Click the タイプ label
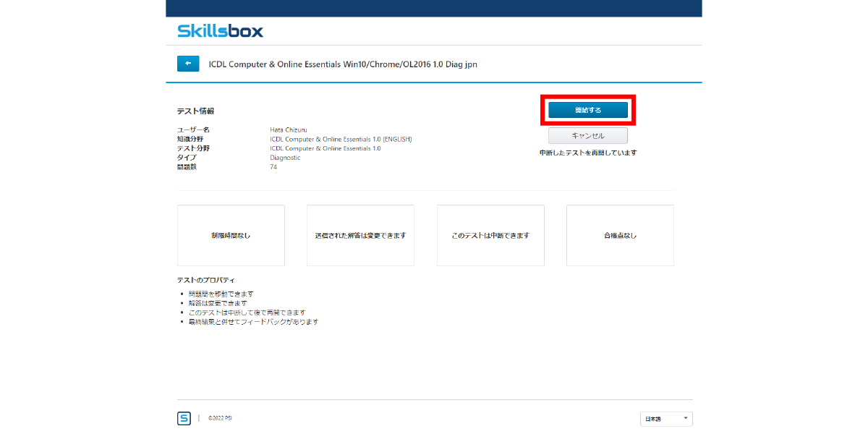 (x=187, y=158)
